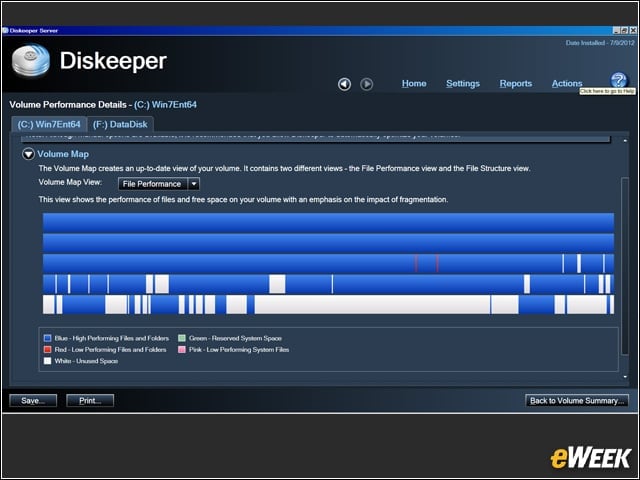The image size is (640, 480).
Task: Open the Settings menu
Action: 463,83
